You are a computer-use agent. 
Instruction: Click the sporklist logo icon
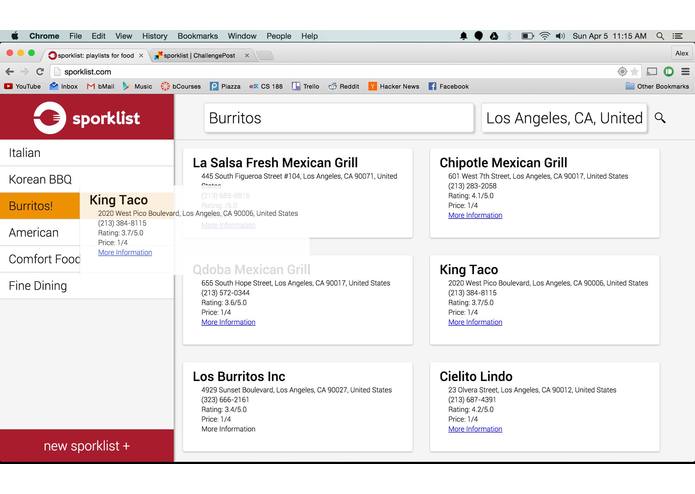coord(50,118)
